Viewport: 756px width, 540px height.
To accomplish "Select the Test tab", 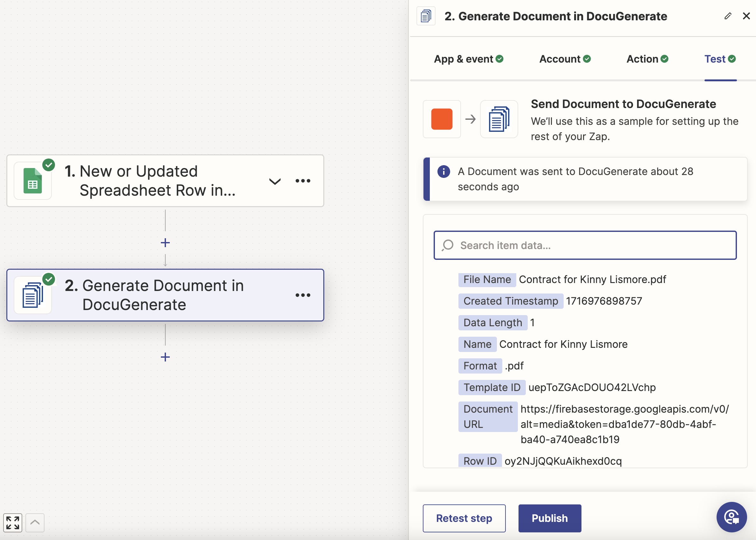I will click(720, 59).
